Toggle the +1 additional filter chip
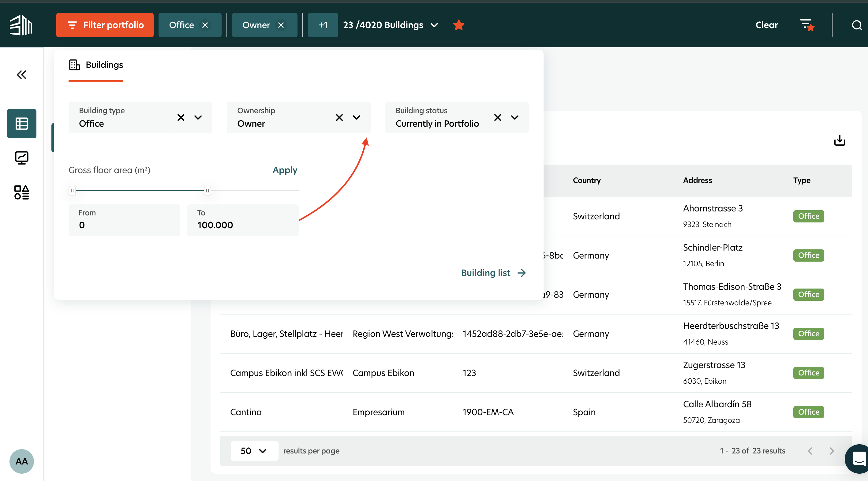The image size is (868, 481). point(323,25)
